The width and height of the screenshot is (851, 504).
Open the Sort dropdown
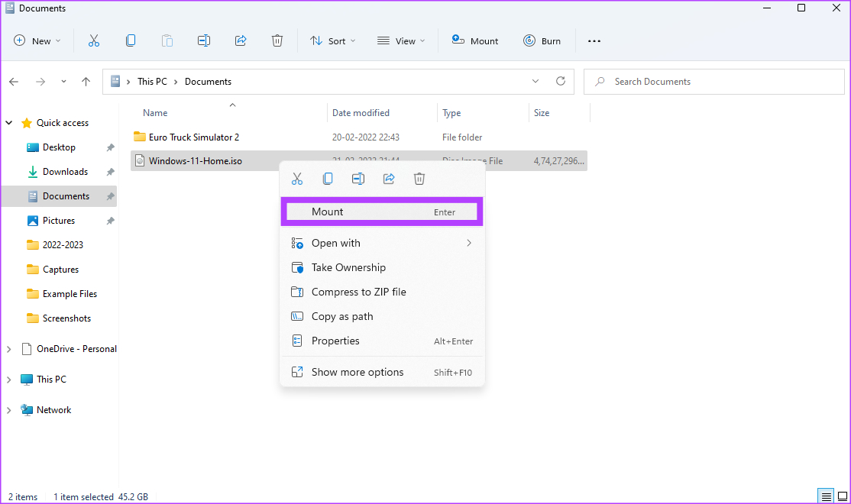(332, 40)
